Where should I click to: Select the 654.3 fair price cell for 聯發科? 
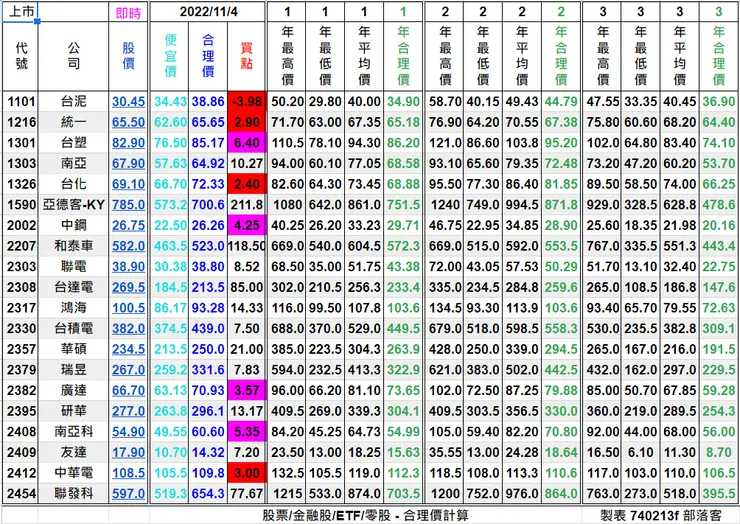[x=208, y=494]
